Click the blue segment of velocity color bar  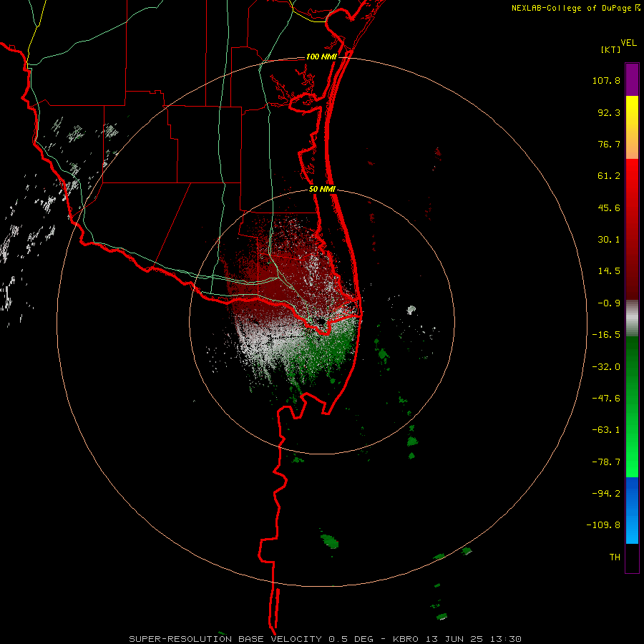tap(632, 510)
